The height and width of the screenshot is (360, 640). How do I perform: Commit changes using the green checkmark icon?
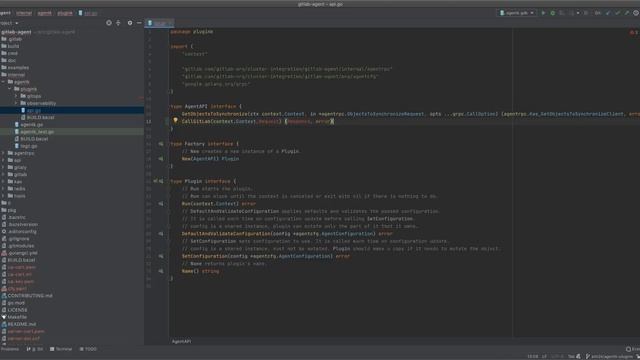click(618, 13)
